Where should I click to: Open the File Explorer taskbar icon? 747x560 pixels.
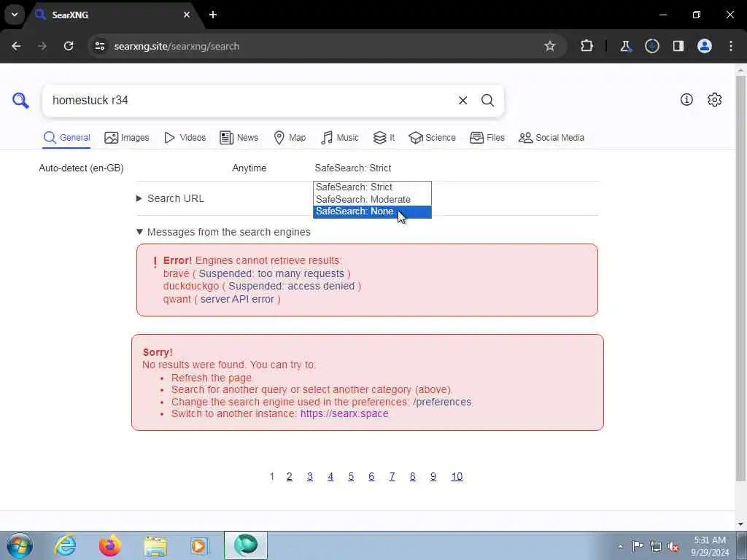(x=155, y=545)
